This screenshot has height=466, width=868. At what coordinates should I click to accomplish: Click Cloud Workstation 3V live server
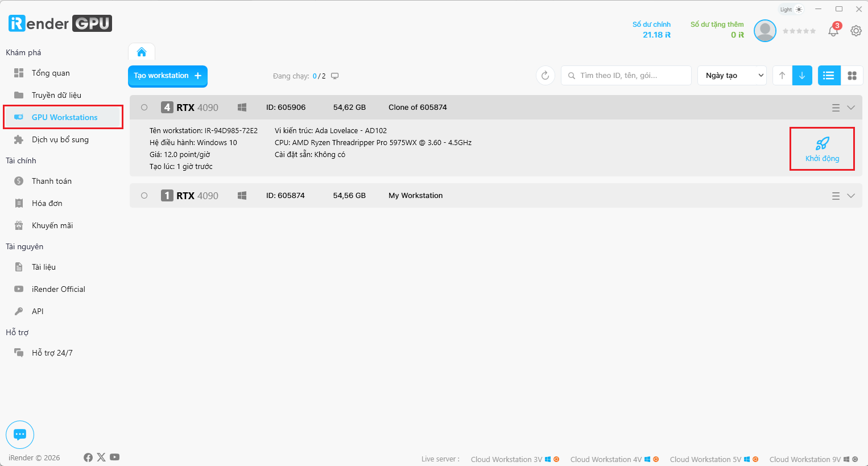(515, 459)
